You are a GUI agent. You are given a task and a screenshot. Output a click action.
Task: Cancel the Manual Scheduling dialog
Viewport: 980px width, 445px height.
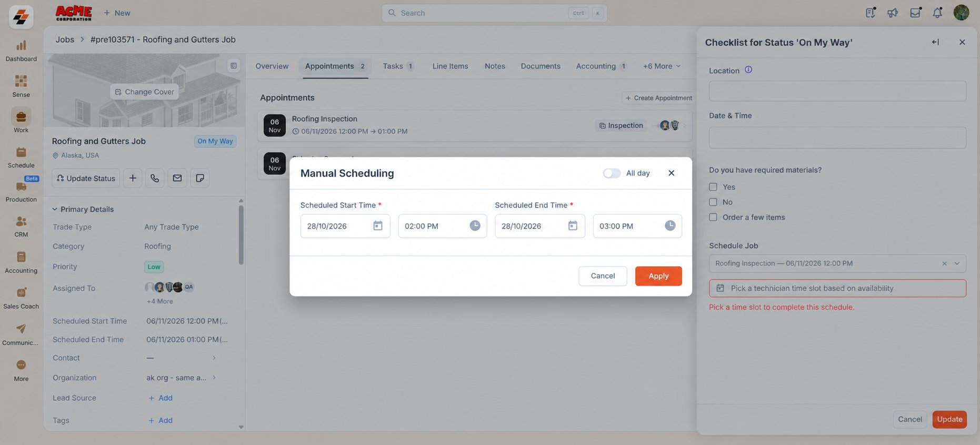[x=603, y=276]
